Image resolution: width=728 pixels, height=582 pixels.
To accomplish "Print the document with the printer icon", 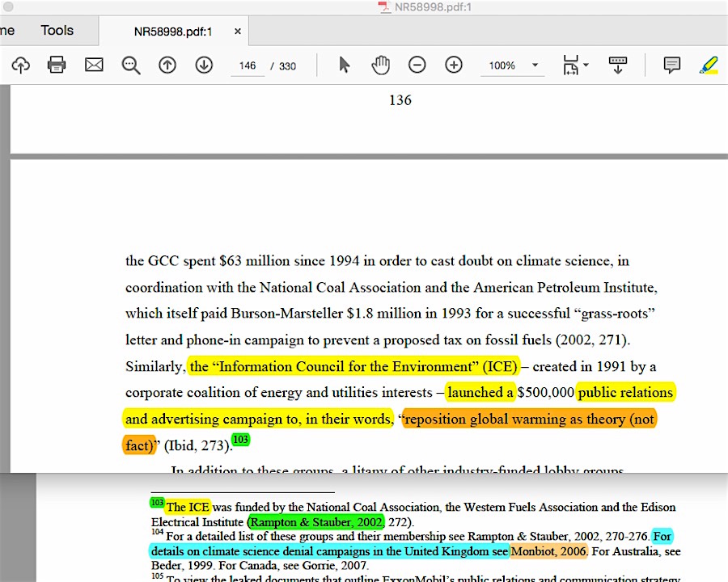I will (57, 65).
